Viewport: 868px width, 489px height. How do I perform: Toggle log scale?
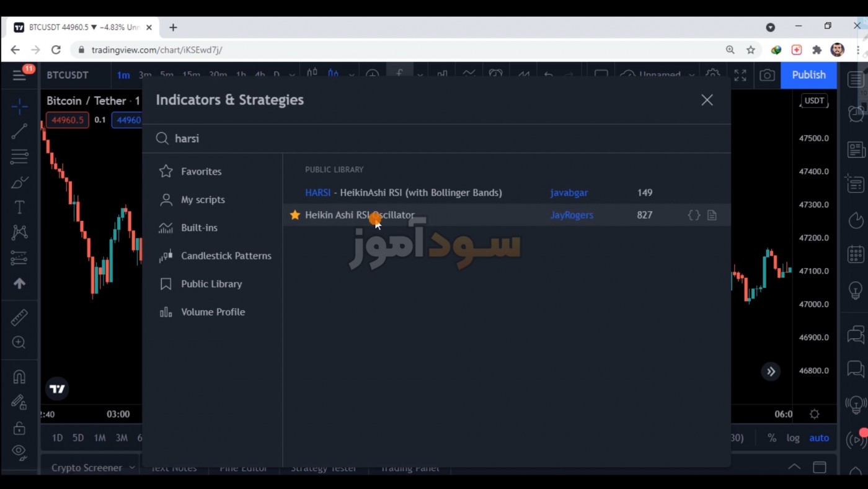click(x=793, y=438)
